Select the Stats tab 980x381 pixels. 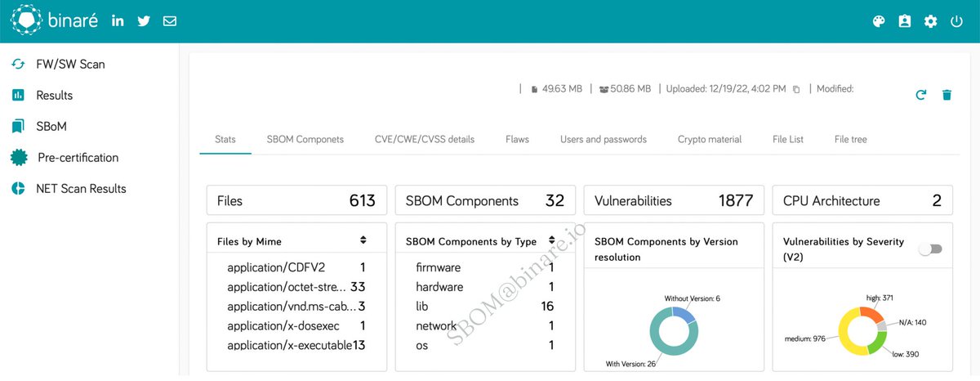(225, 140)
